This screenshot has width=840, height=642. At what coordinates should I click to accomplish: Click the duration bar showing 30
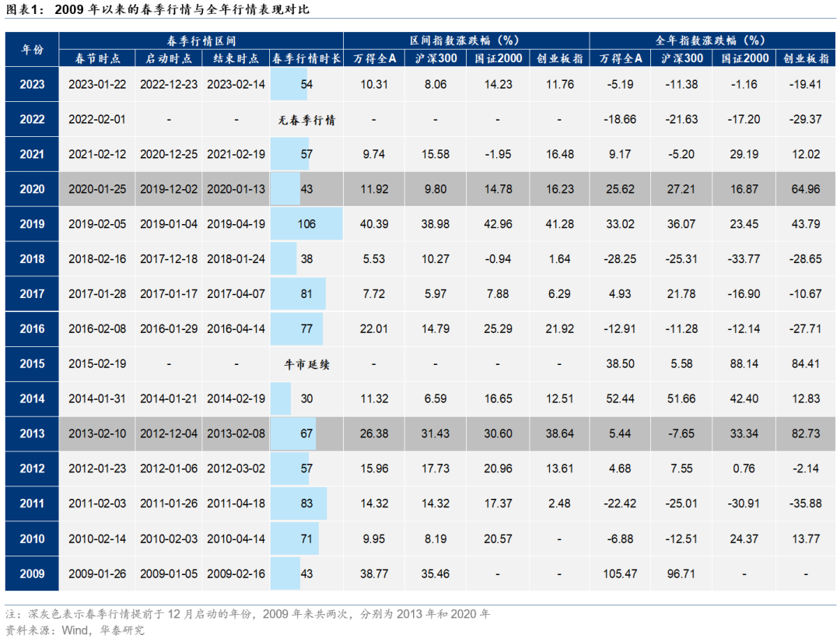(281, 398)
